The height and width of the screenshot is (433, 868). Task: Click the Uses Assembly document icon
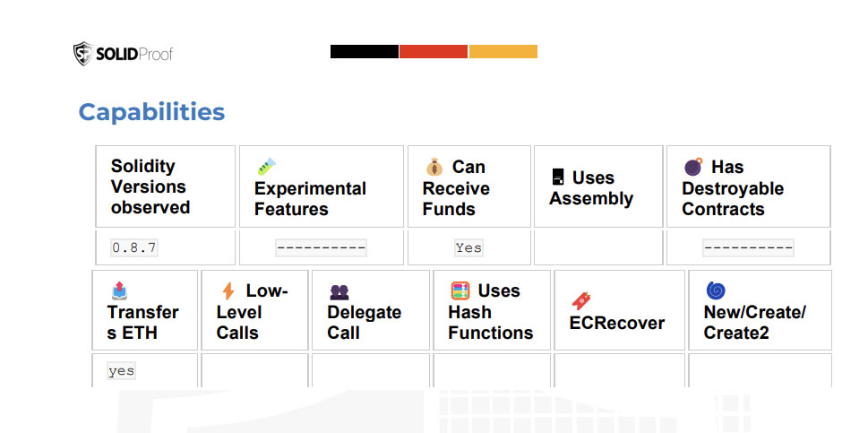[x=558, y=178]
